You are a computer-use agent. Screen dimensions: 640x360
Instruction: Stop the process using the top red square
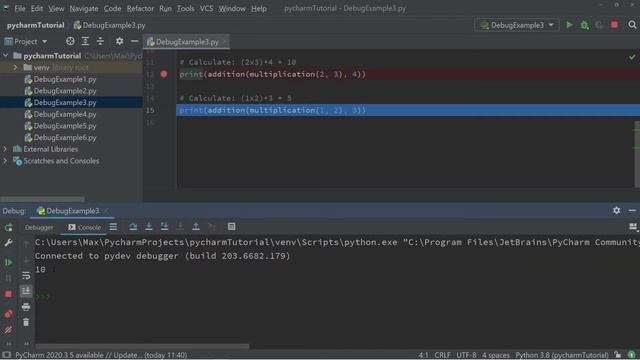614,25
